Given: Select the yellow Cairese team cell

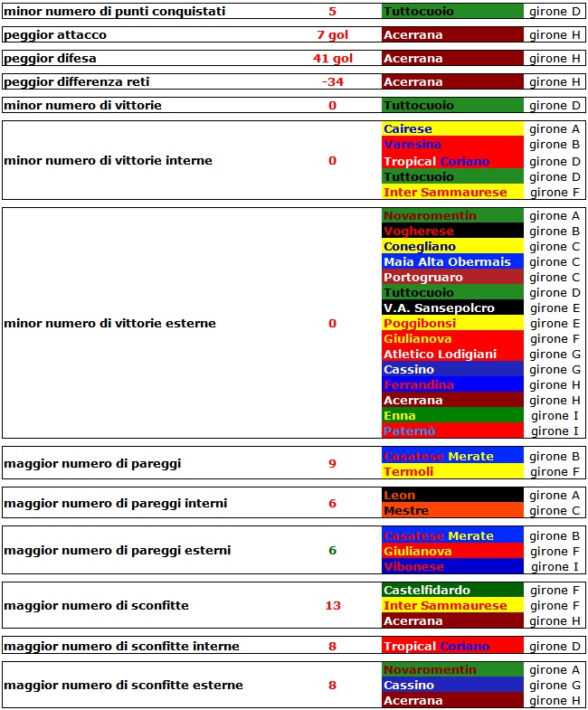Looking at the screenshot, I should (452, 129).
